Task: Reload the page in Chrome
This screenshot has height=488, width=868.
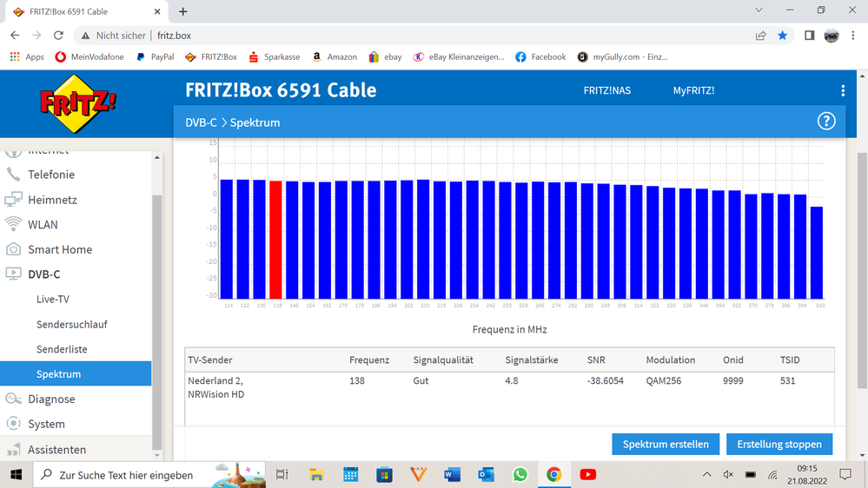Action: click(x=58, y=36)
